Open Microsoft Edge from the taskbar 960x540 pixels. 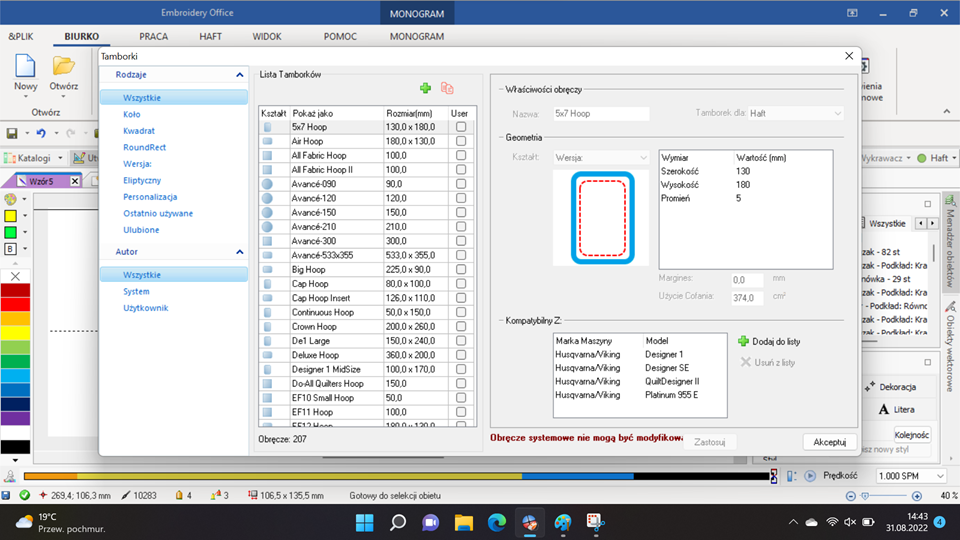pyautogui.click(x=497, y=522)
